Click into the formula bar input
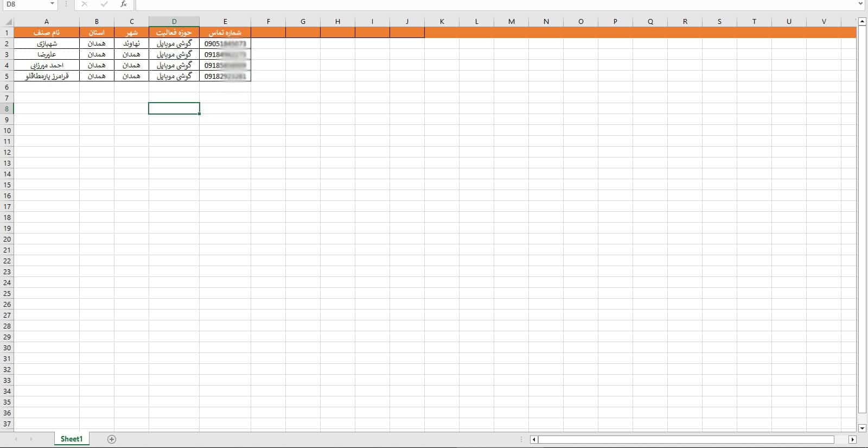This screenshot has width=868, height=448. (495, 4)
